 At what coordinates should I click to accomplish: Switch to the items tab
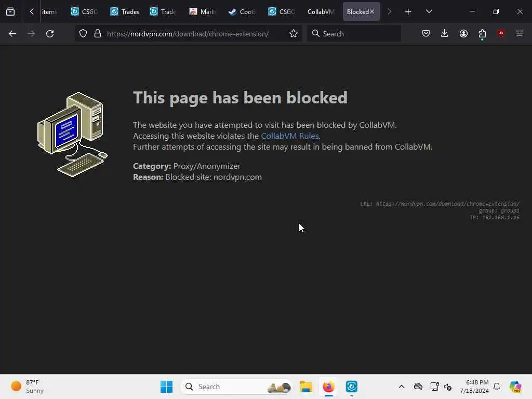[x=49, y=12]
